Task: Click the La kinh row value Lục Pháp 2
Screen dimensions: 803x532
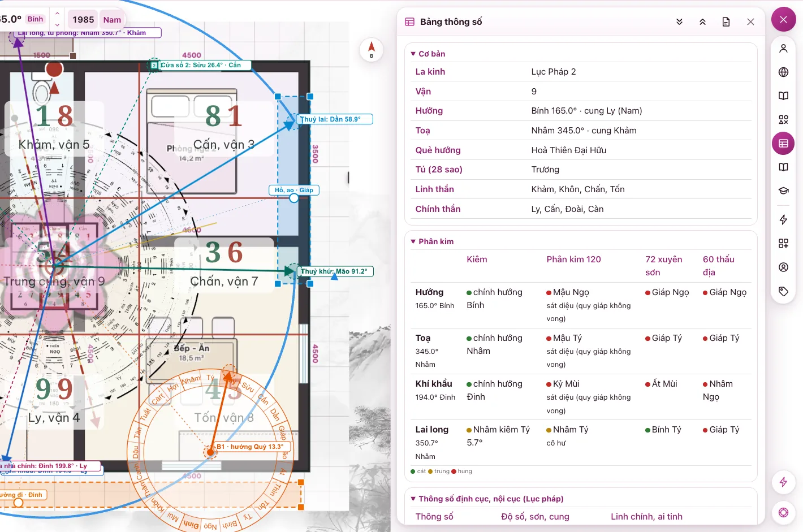Action: 554,72
